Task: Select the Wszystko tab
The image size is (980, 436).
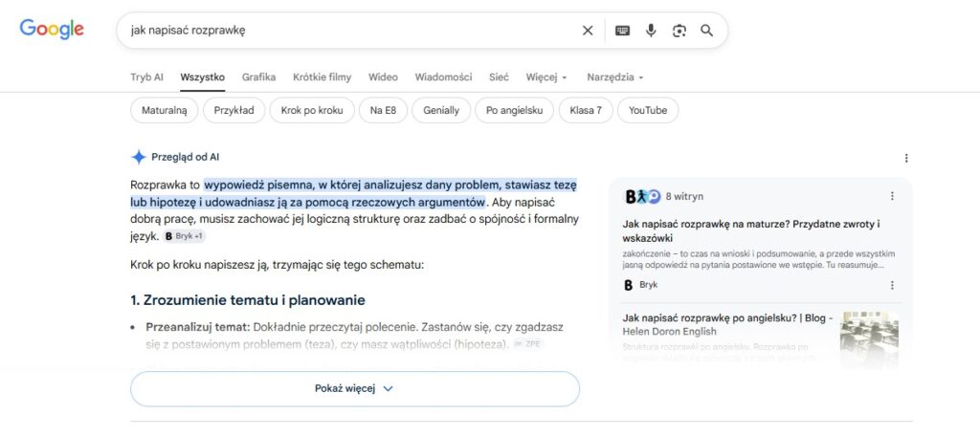Action: click(x=203, y=77)
